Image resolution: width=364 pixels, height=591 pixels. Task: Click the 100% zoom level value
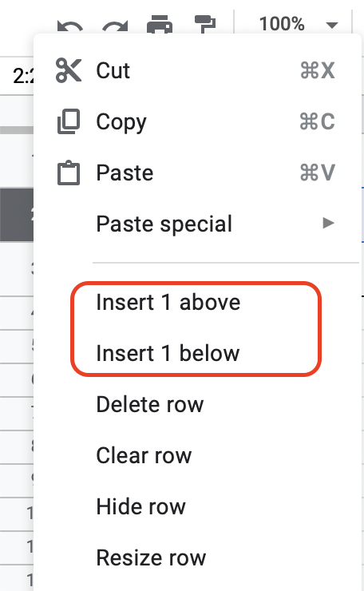pyautogui.click(x=282, y=24)
